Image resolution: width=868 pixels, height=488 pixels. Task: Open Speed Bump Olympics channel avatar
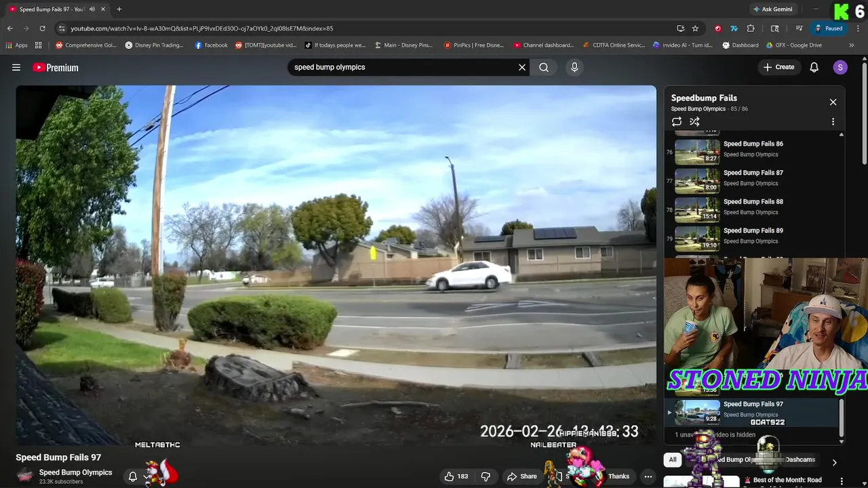24,476
